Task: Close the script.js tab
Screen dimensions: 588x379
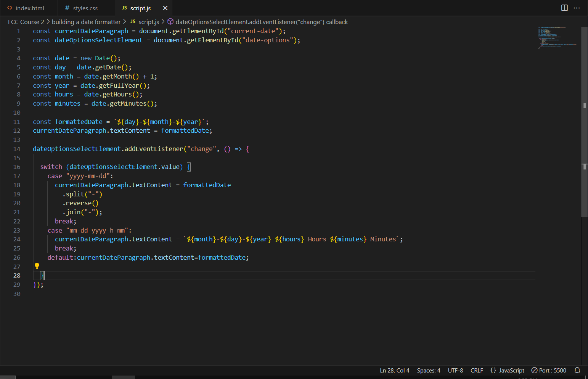Action: (165, 8)
